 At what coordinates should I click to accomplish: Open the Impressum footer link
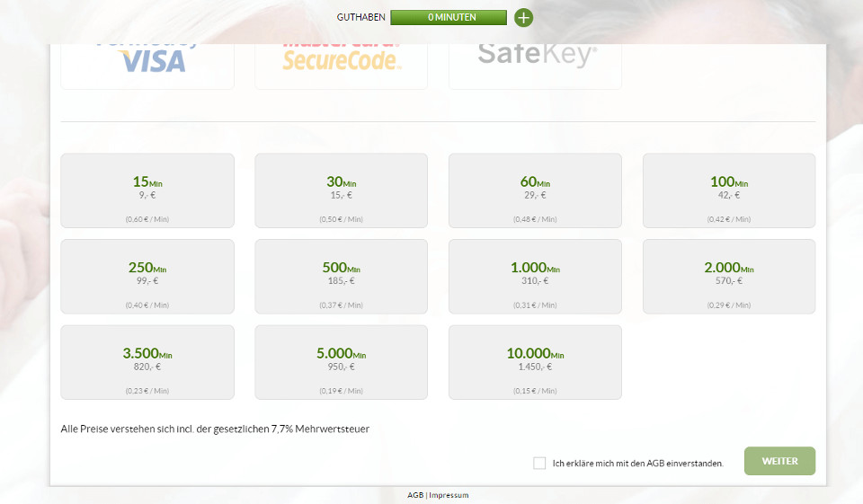pyautogui.click(x=449, y=495)
